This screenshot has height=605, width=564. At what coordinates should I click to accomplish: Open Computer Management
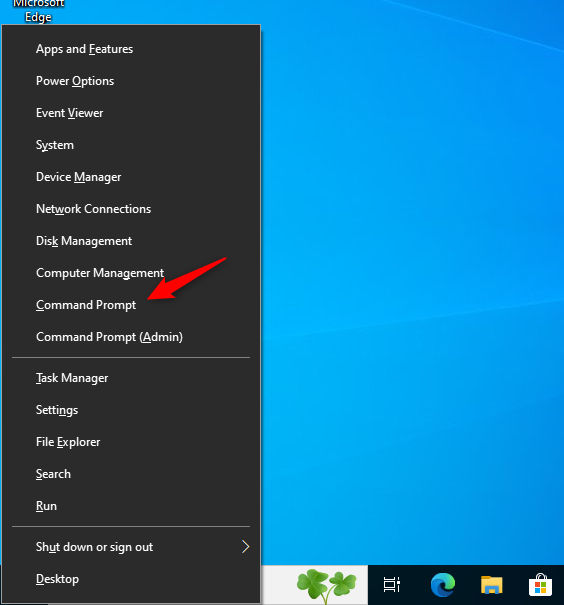[x=131, y=273]
